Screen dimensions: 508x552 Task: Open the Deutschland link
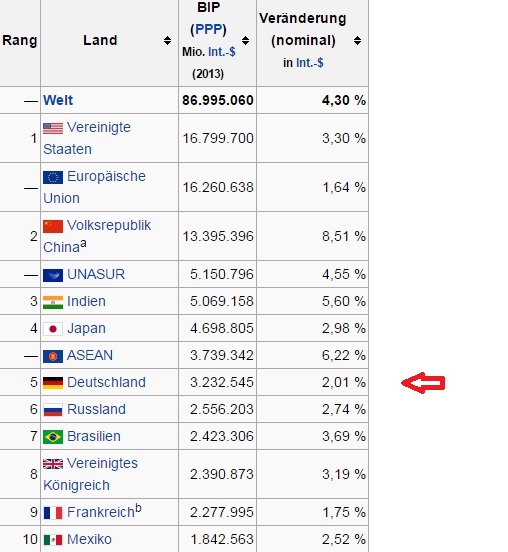coord(106,382)
